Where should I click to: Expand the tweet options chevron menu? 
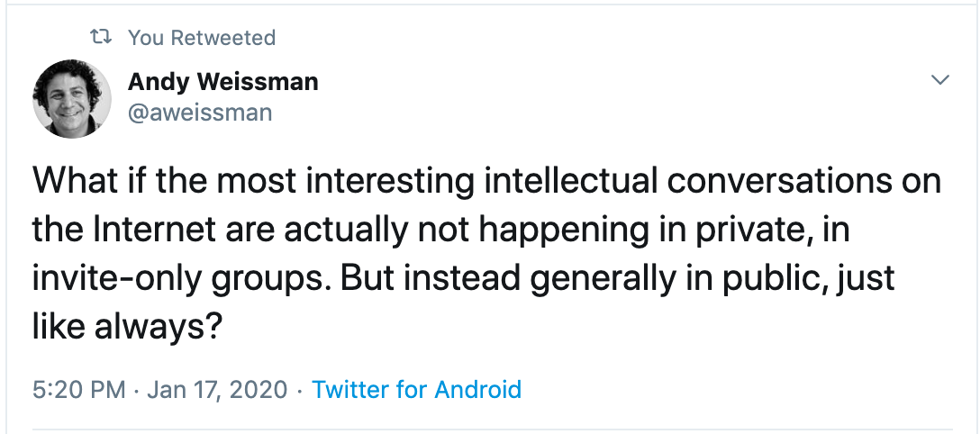coord(939,81)
